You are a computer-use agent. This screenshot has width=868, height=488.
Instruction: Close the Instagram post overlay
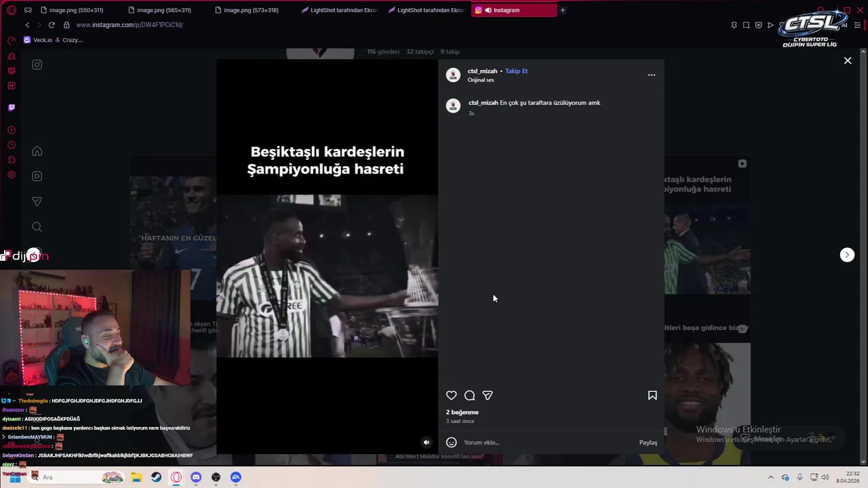tap(848, 61)
